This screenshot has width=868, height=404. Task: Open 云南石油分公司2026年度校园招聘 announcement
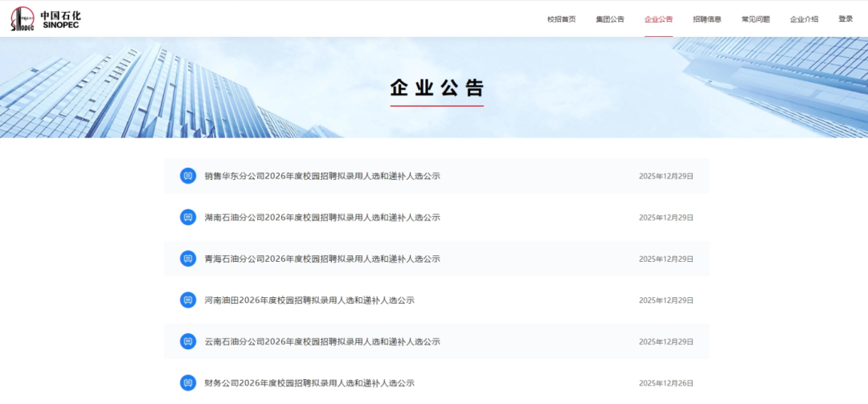click(x=322, y=342)
